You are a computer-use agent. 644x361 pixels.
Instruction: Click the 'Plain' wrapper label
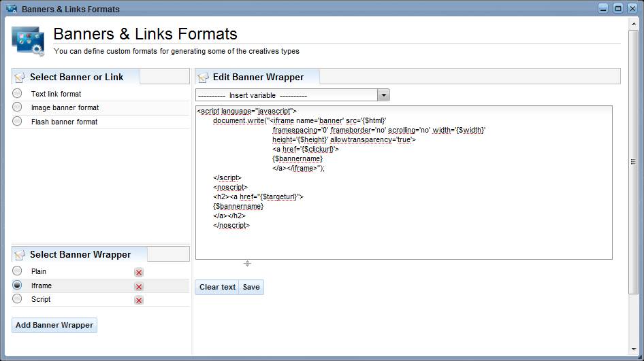coord(39,271)
